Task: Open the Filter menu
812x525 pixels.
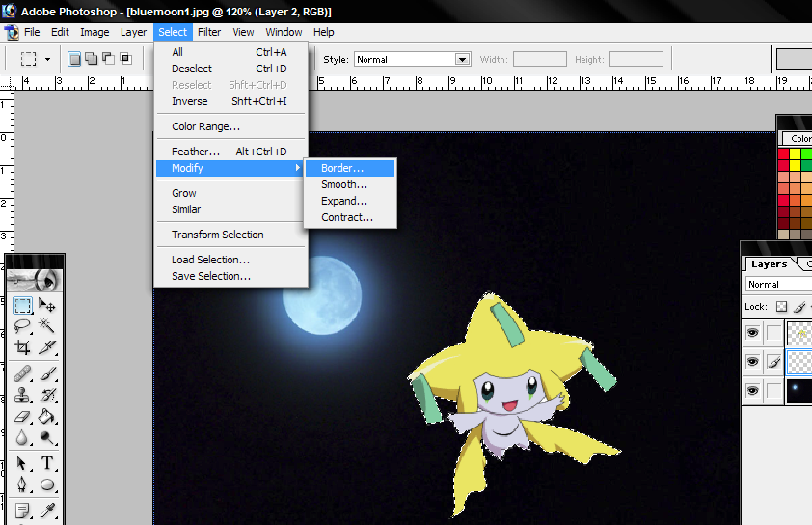Action: pos(209,32)
